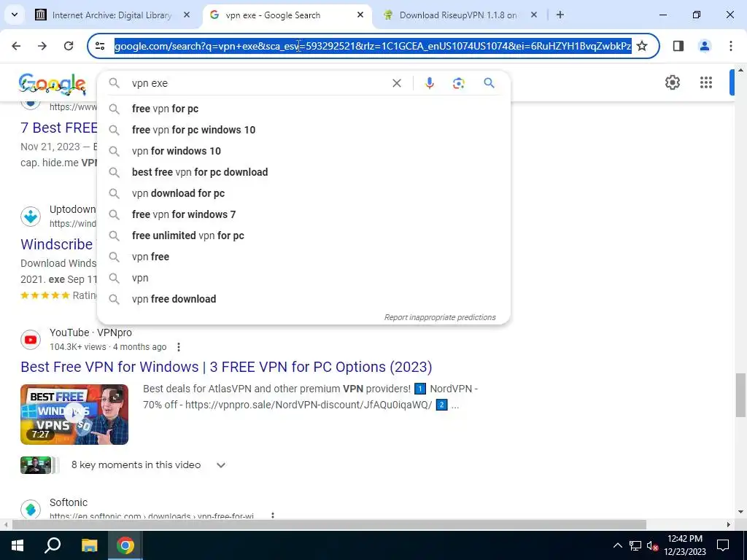This screenshot has height=560, width=747.
Task: Open Windows Start menu
Action: 18,545
